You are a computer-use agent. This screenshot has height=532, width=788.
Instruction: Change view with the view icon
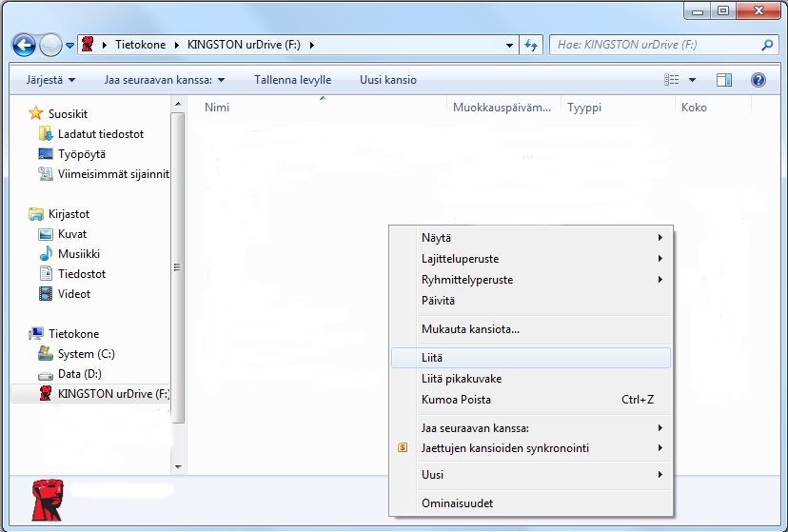pos(671,79)
